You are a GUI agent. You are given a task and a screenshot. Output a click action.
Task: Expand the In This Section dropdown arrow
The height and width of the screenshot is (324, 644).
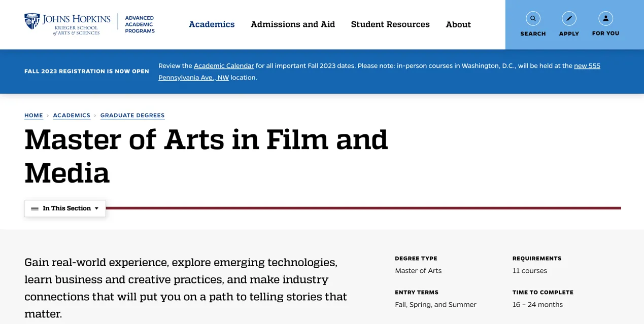(x=96, y=208)
